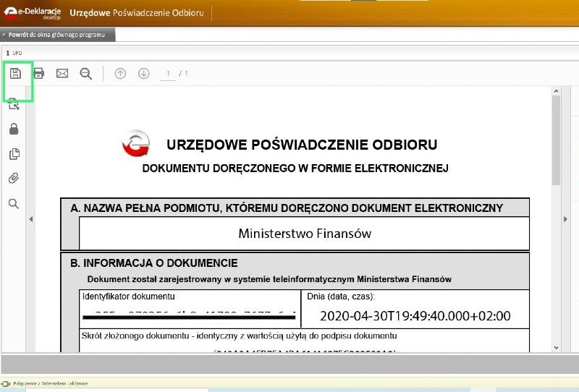Click 'Powrót do okna głównego programu' button

tap(58, 35)
